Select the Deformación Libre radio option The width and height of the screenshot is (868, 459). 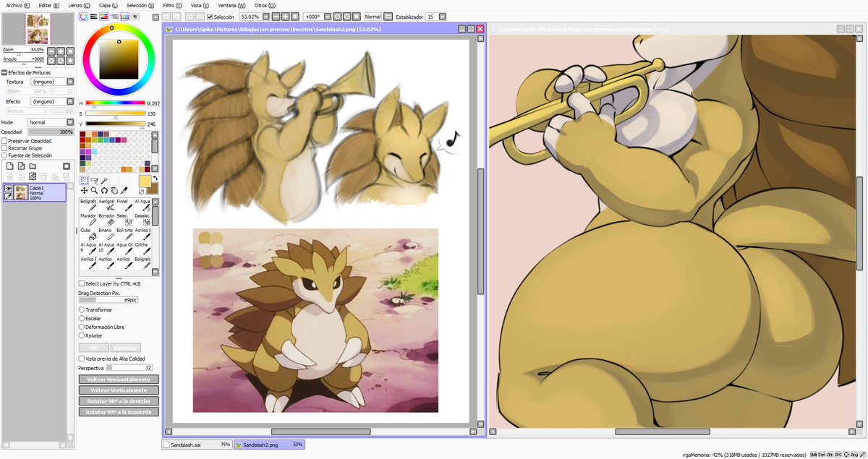point(81,327)
